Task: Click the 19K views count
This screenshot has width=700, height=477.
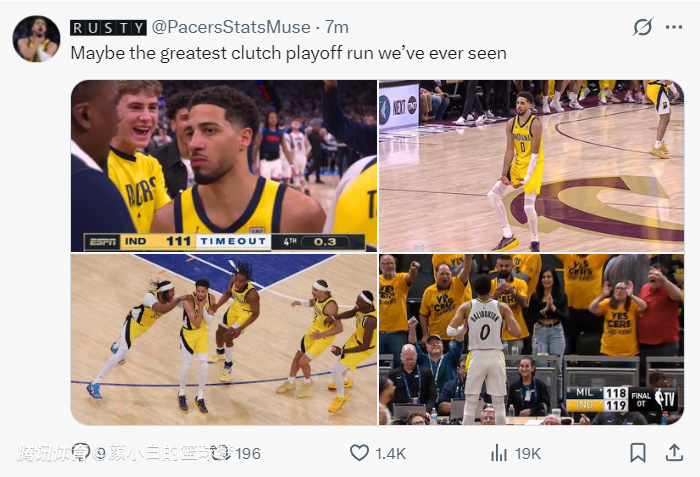Action: [528, 454]
